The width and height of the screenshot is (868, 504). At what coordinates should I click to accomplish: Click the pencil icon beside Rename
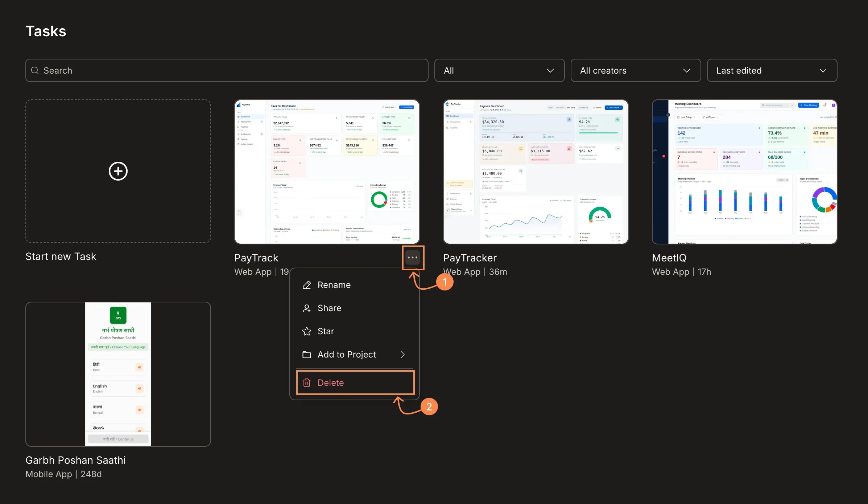tap(307, 285)
